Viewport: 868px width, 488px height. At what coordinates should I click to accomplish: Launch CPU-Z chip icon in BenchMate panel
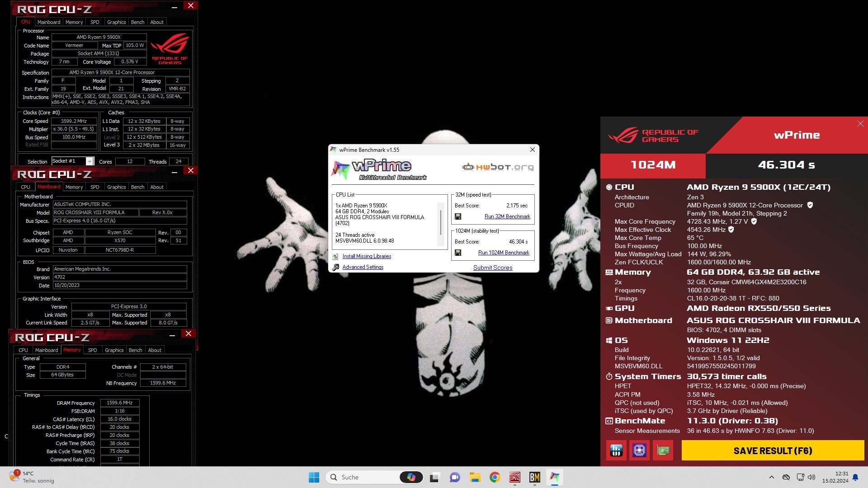coord(639,450)
